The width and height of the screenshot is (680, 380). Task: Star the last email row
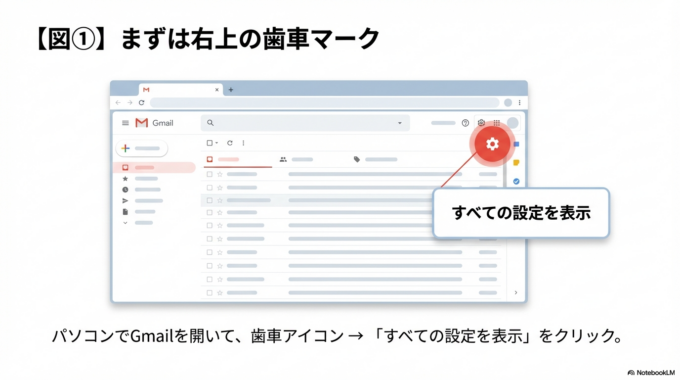220,293
